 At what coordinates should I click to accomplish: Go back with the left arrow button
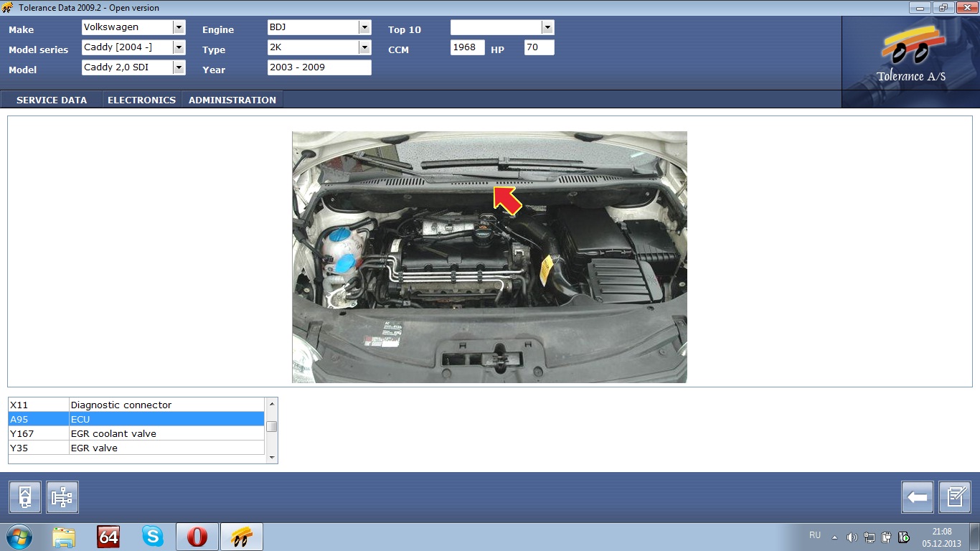918,496
